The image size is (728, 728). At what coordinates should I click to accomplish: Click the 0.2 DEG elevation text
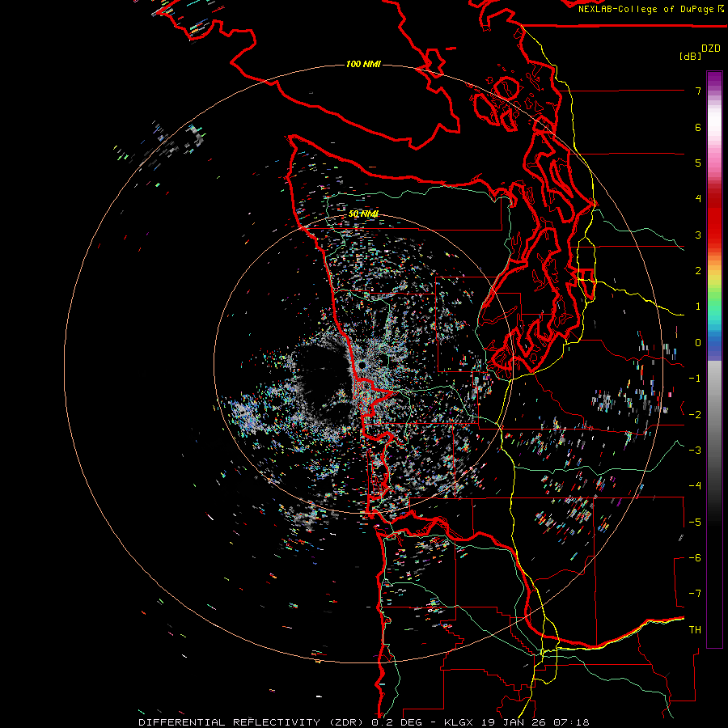click(396, 722)
